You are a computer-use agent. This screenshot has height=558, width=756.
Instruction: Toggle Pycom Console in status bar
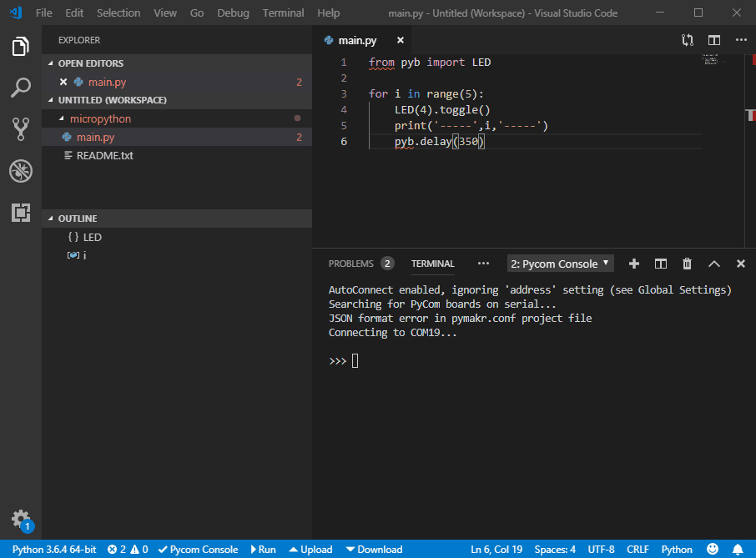tap(198, 550)
